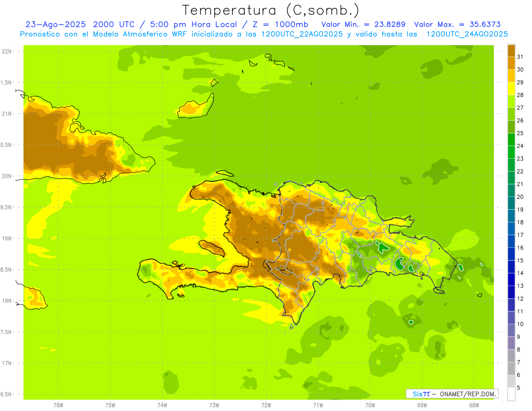Image resolution: width=532 pixels, height=411 pixels.
Task: Click the "74W" longitude tick label
Action: tap(162, 405)
